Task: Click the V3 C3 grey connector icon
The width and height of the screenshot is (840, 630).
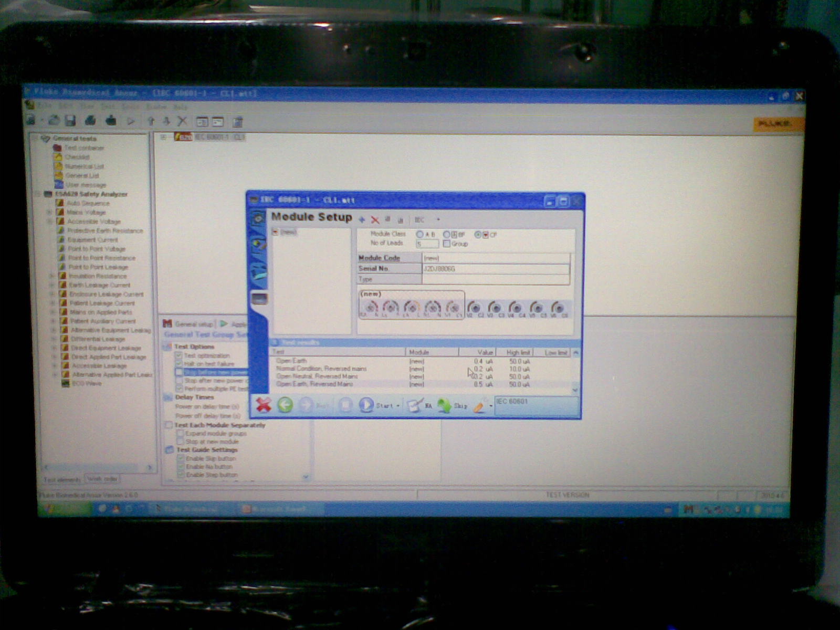Action: pos(495,308)
